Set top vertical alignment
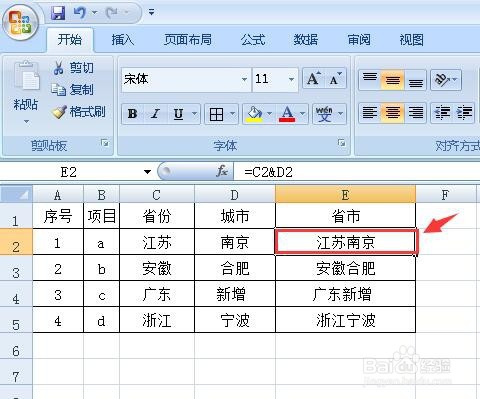The height and width of the screenshot is (399, 480). (x=370, y=80)
